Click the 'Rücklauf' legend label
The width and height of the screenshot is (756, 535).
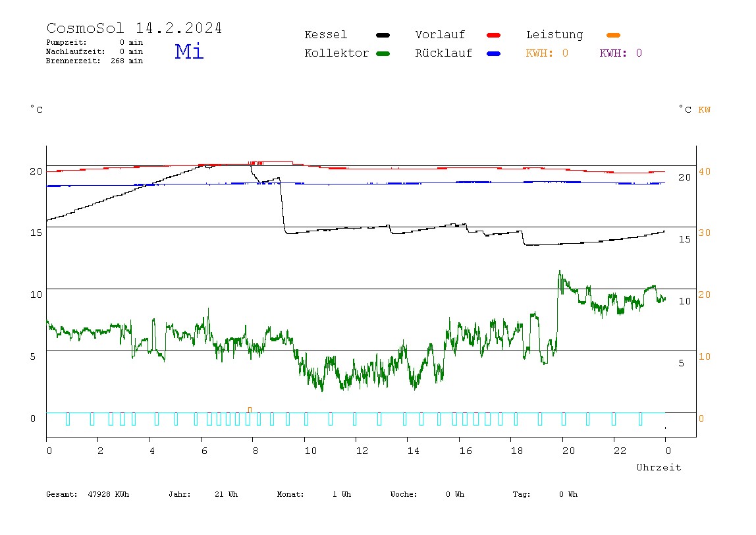(444, 53)
